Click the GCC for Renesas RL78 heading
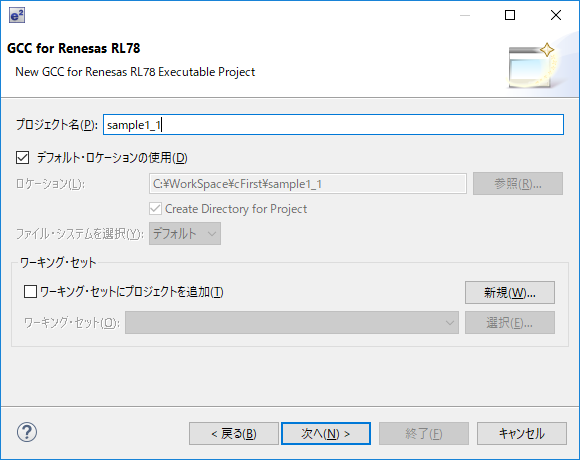This screenshot has height=460, width=580. click(74, 48)
